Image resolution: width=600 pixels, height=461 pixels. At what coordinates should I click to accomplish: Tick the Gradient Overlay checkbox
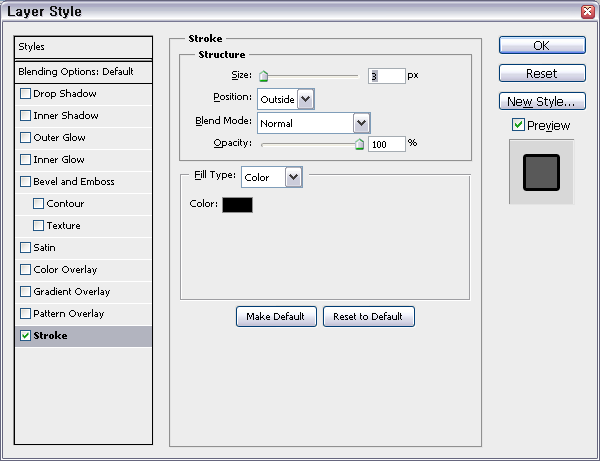(x=25, y=292)
